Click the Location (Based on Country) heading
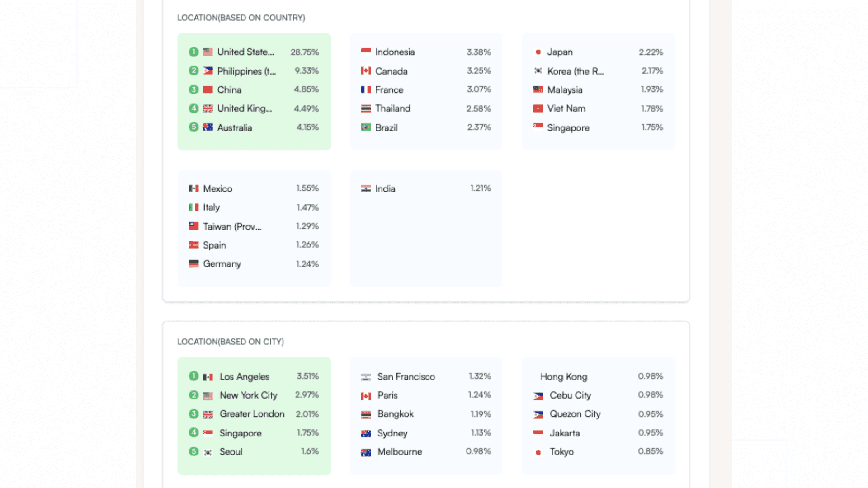Image resolution: width=868 pixels, height=488 pixels. [x=241, y=18]
